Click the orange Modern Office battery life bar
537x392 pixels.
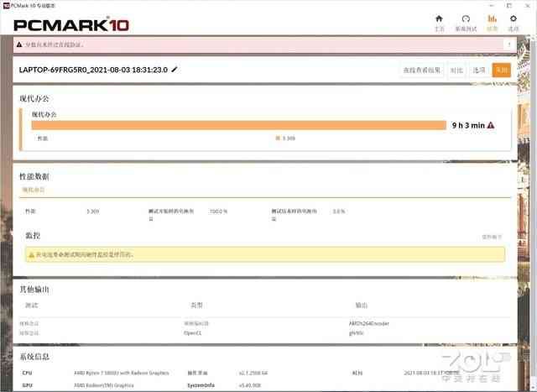pos(238,125)
